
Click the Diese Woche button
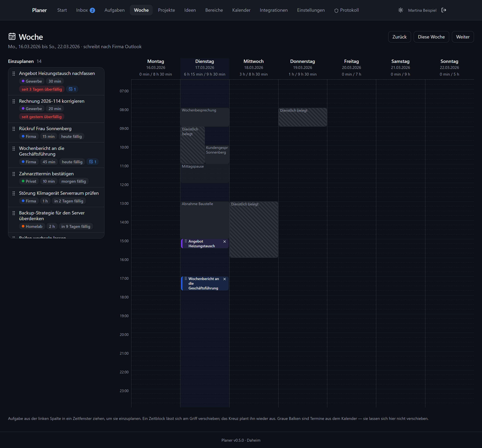point(431,37)
